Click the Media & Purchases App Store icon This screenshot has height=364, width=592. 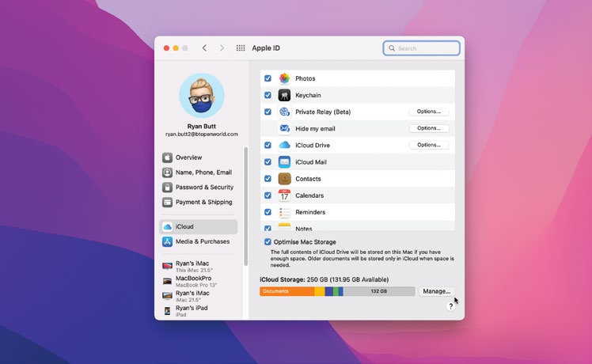pyautogui.click(x=167, y=241)
